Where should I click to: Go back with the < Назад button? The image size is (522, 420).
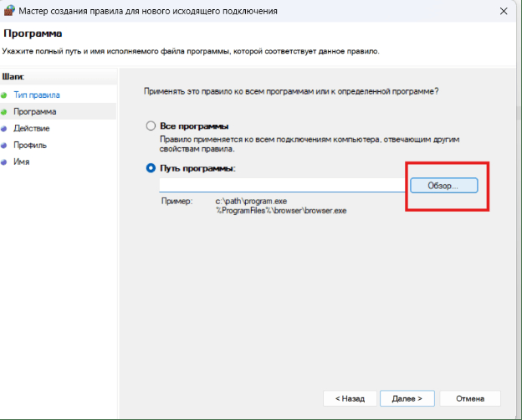(349, 398)
